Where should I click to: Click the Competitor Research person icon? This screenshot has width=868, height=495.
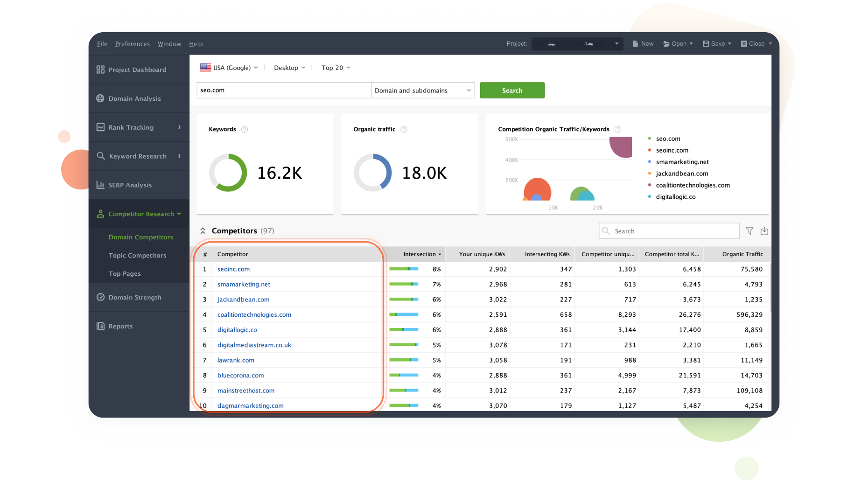[x=100, y=214]
